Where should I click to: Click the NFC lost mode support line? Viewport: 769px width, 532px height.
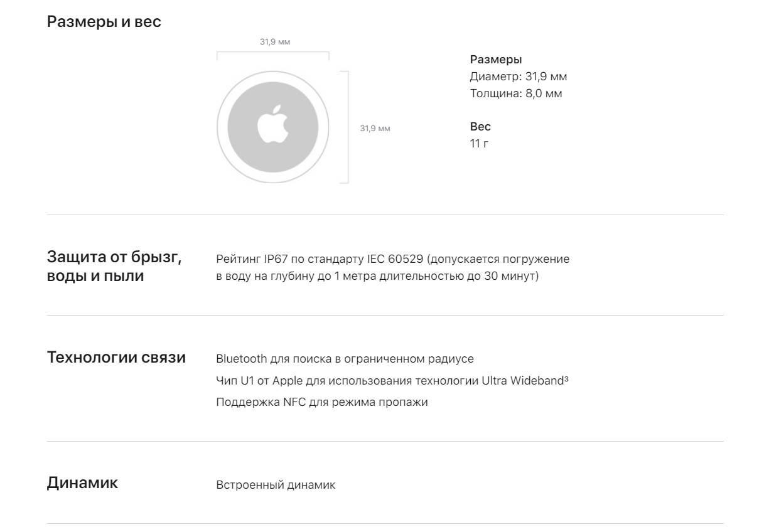pyautogui.click(x=322, y=402)
